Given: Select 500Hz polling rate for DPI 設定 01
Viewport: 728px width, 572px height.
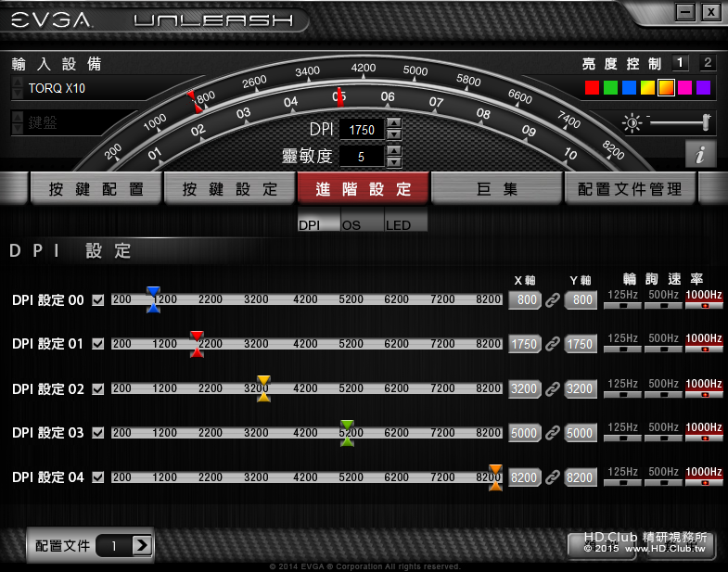Looking at the screenshot, I should click(x=663, y=343).
